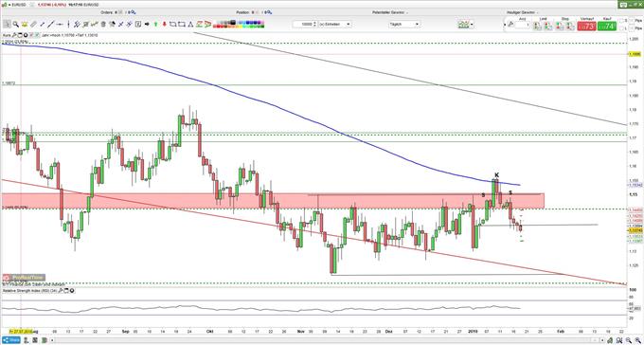Open the Täglich timeframe dropdown
This screenshot has width=644, height=345.
404,25
